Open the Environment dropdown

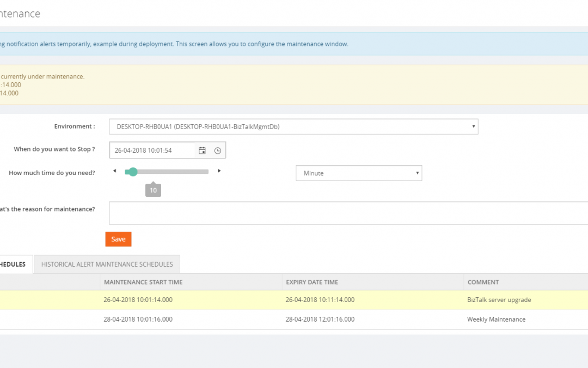tap(293, 126)
